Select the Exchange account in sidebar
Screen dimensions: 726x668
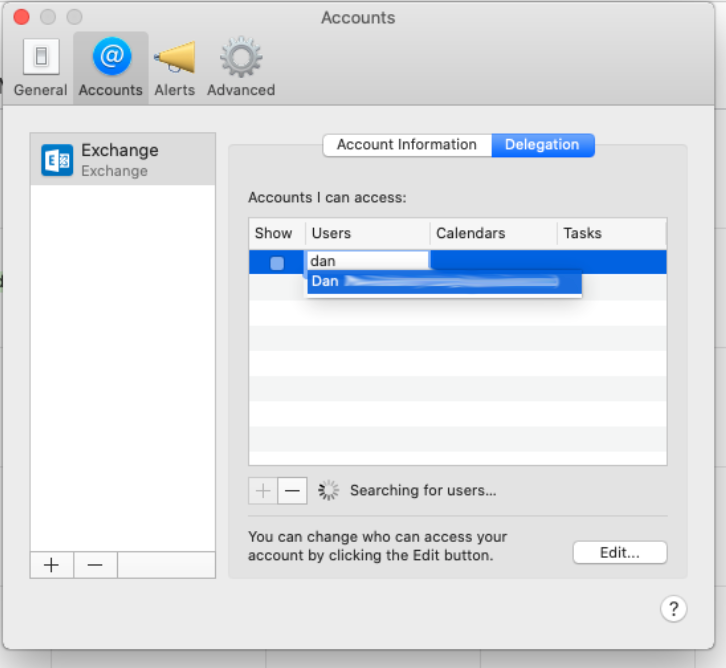pyautogui.click(x=123, y=159)
